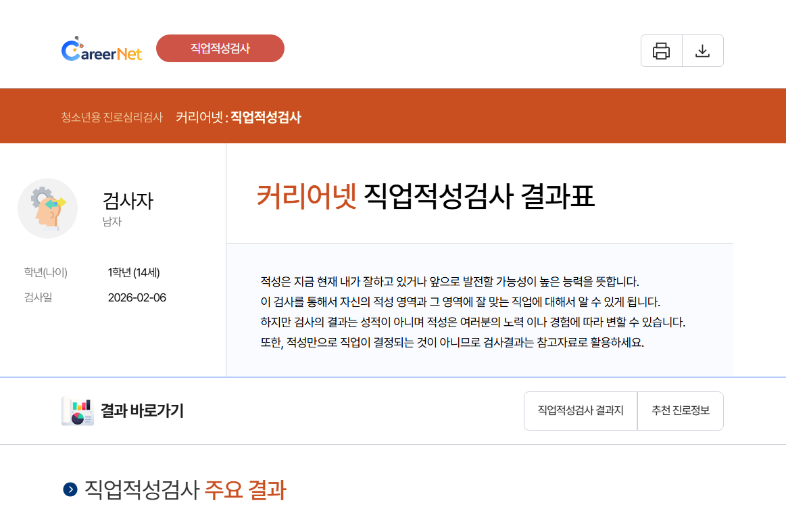Click the chart report icon beside 결과 바로가기
Image resolution: width=786 pixels, height=532 pixels.
click(77, 410)
